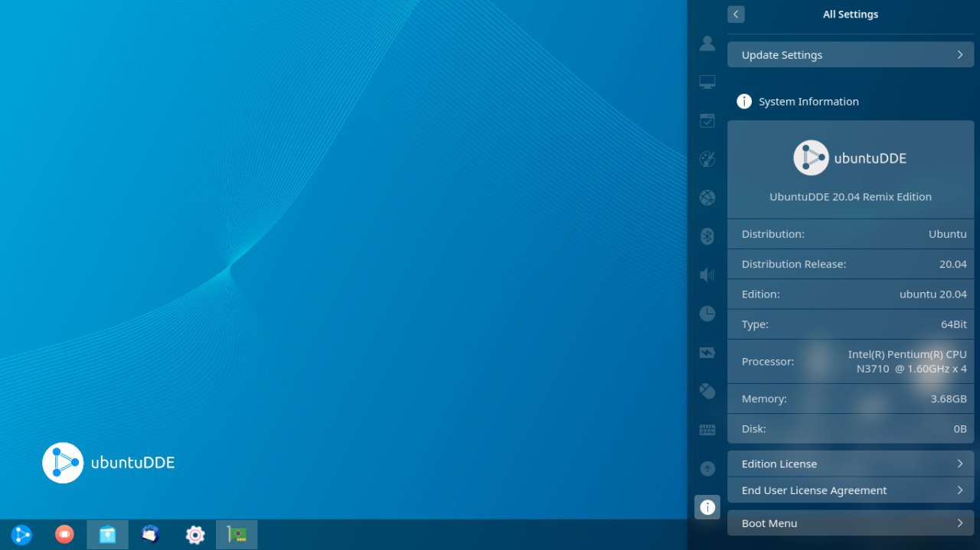
Task: Expand Update Settings chevron
Action: click(x=960, y=55)
